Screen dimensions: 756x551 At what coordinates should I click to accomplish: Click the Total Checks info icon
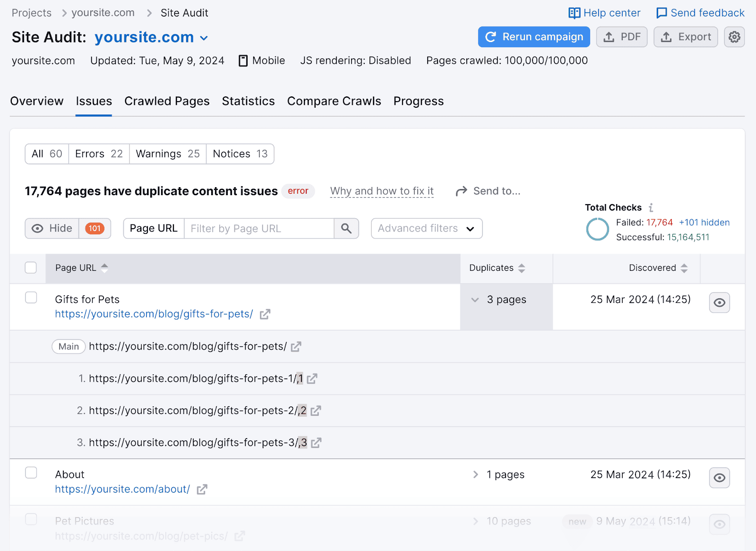651,207
